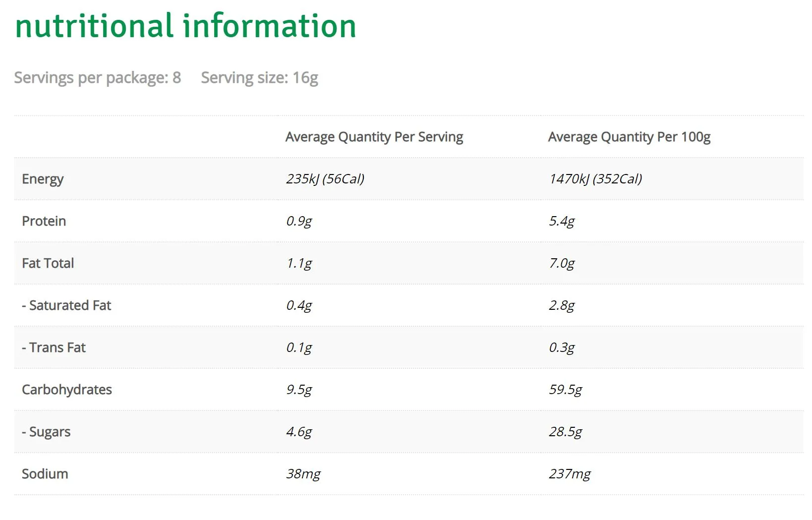Click the 'nutritional information' heading
812x520 pixels.
[x=186, y=26]
